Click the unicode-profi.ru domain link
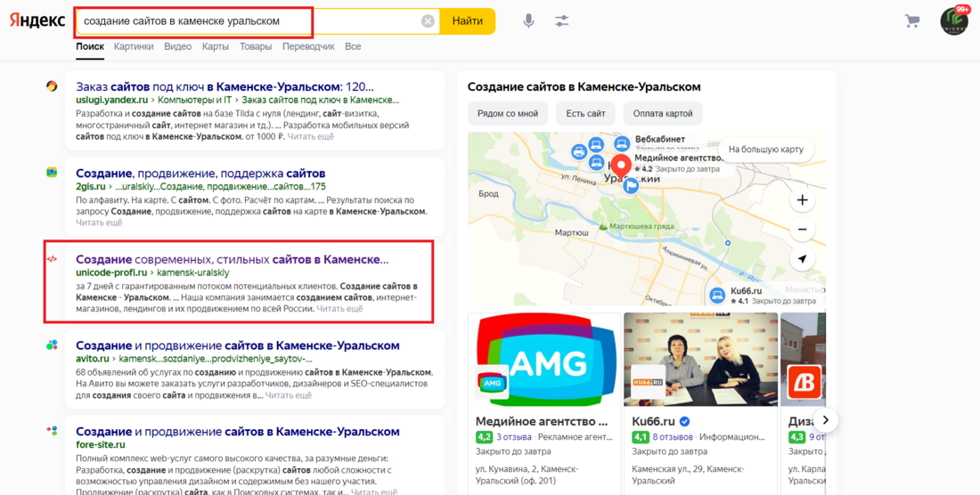This screenshot has width=980, height=495. (111, 272)
